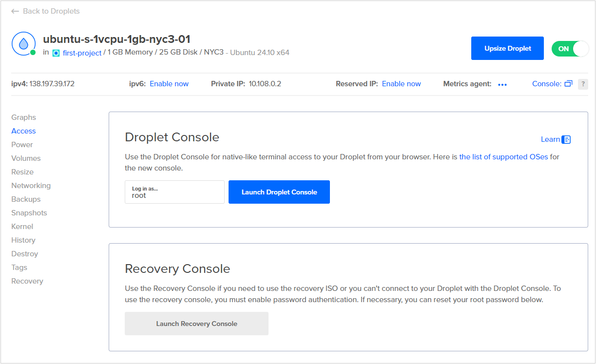Open the Networking section
The image size is (596, 364).
31,185
